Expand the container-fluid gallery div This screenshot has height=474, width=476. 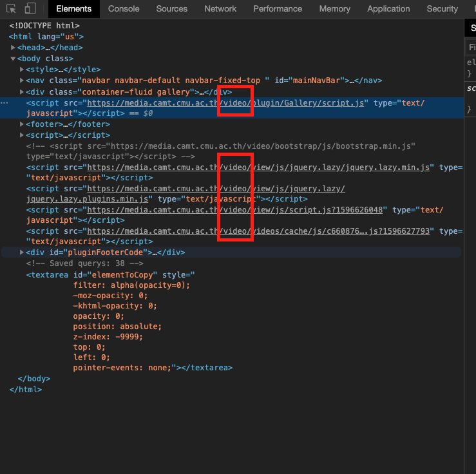point(21,91)
